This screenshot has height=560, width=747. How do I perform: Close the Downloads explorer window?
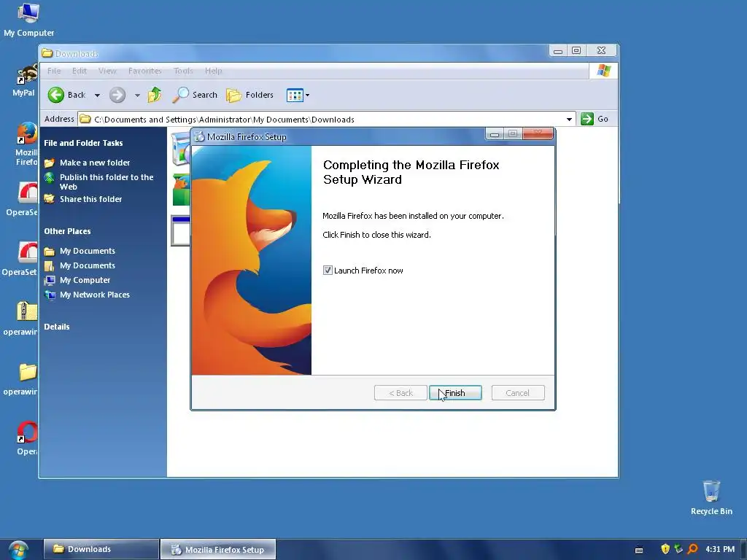click(602, 50)
